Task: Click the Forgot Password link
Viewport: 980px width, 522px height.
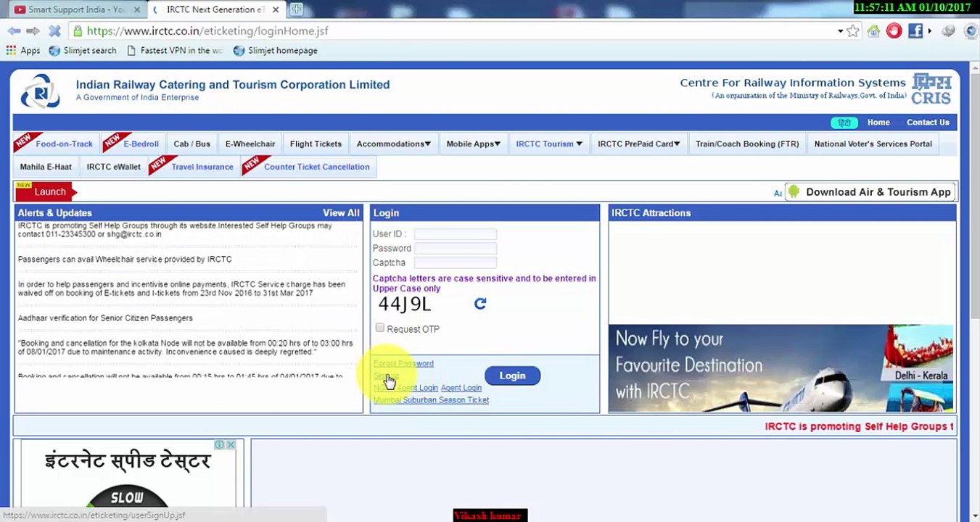Action: coord(403,363)
